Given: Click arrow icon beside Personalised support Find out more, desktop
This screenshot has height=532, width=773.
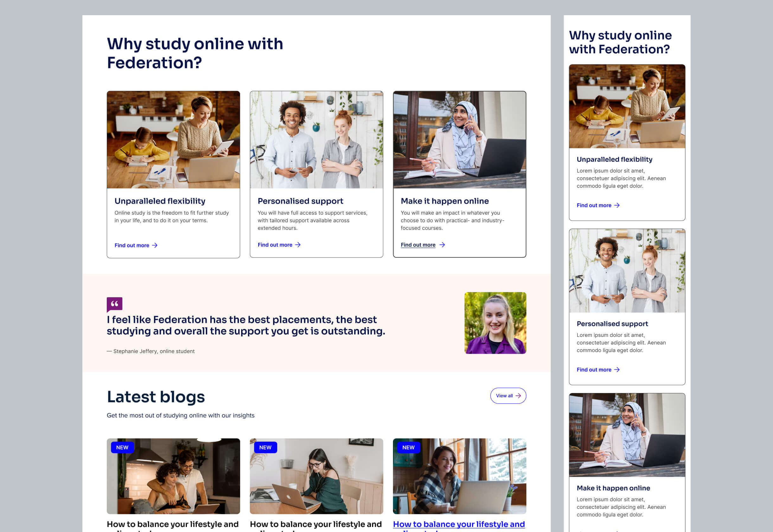Looking at the screenshot, I should [x=298, y=245].
